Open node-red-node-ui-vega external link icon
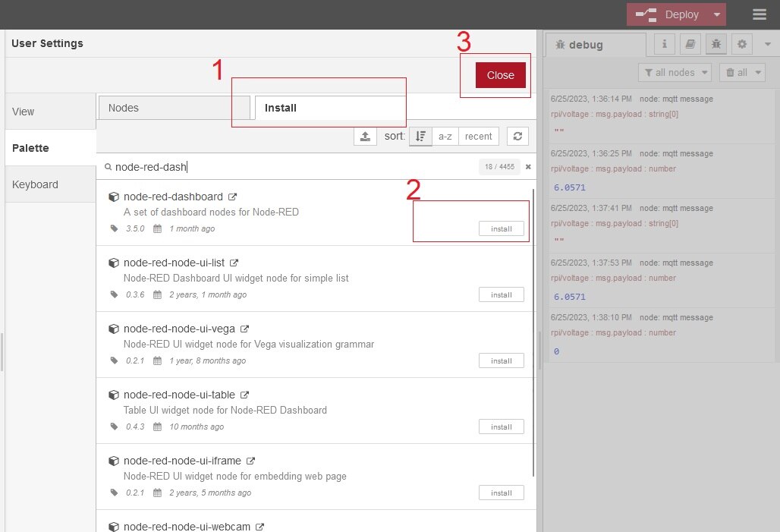 [x=244, y=329]
